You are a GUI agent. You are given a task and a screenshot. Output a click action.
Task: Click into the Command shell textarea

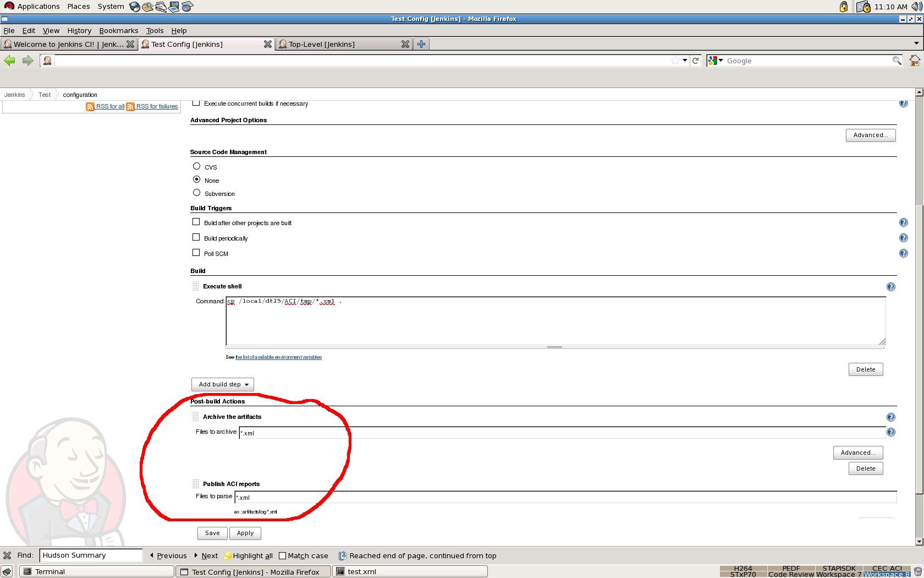pyautogui.click(x=555, y=320)
